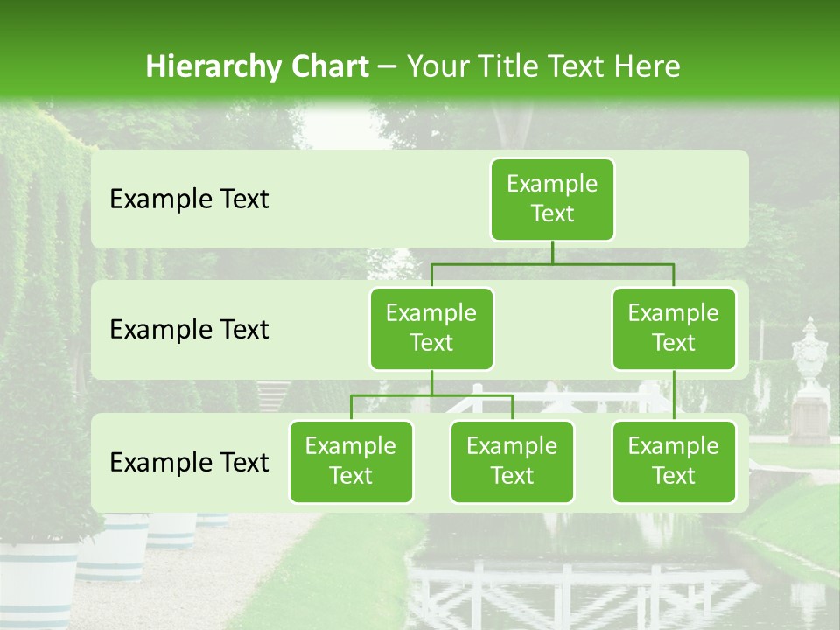
Task: Select the connector branching to two third-level boxes
Action: pyautogui.click(x=431, y=395)
